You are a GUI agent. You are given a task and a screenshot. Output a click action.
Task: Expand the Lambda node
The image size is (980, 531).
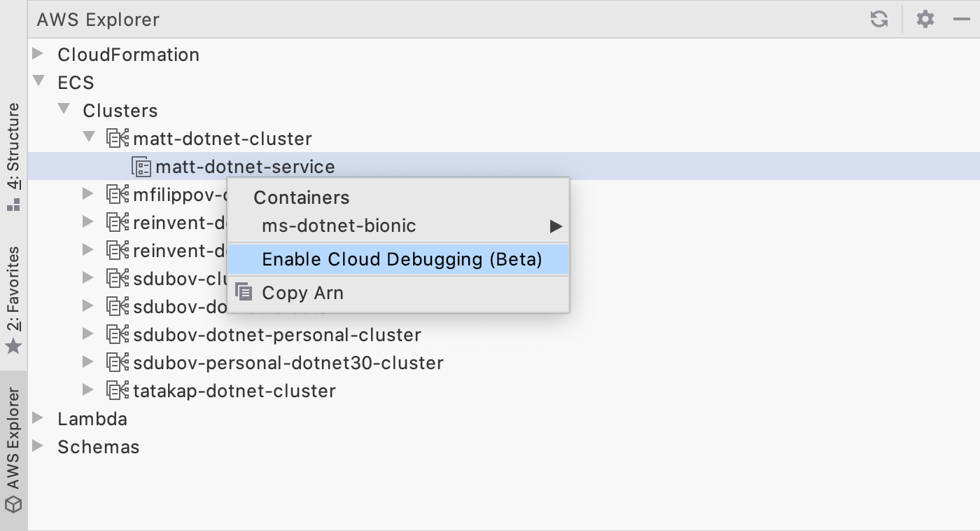[39, 418]
